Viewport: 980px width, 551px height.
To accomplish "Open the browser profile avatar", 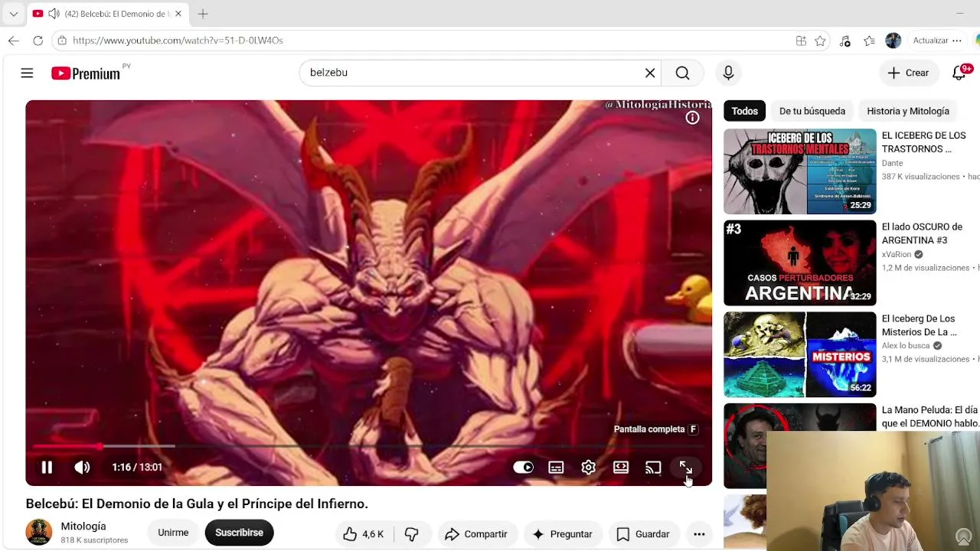I will (x=893, y=41).
